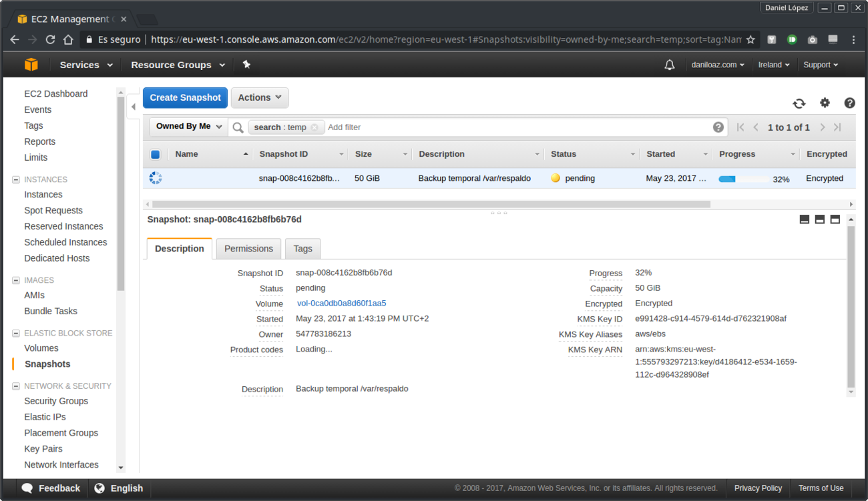This screenshot has width=868, height=501.
Task: Collapse the left navigation pane
Action: (x=134, y=107)
